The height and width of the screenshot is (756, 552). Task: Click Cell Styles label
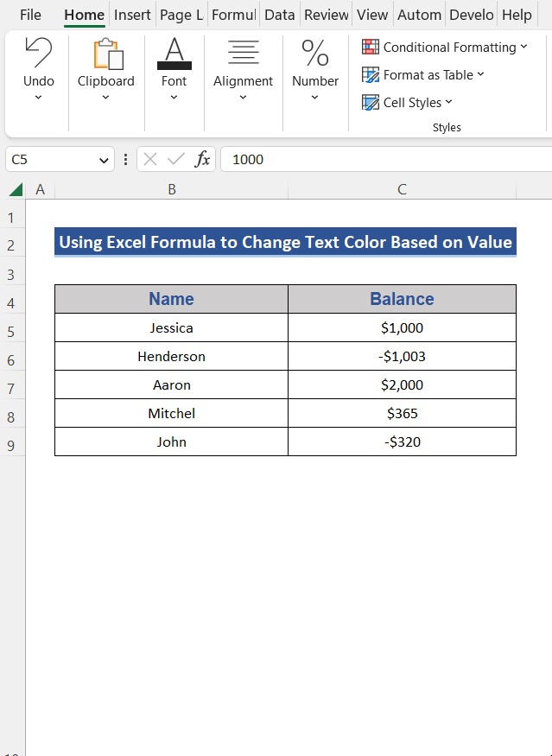coord(412,102)
